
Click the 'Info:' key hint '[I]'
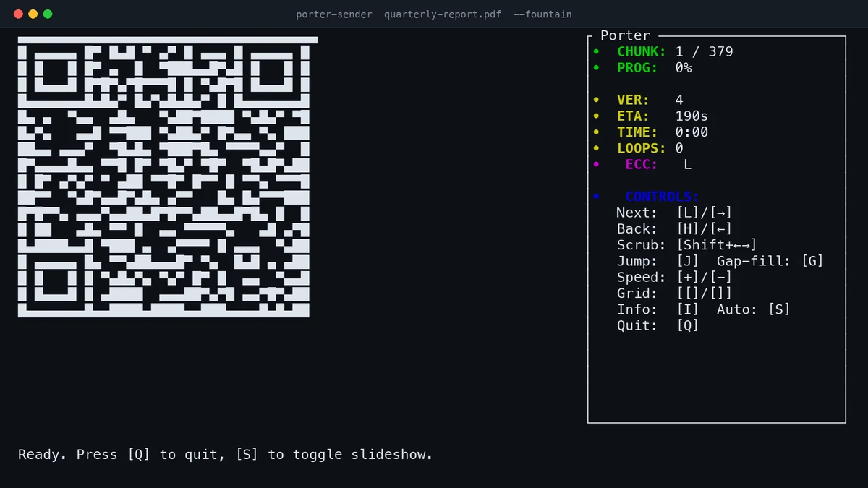pos(688,309)
